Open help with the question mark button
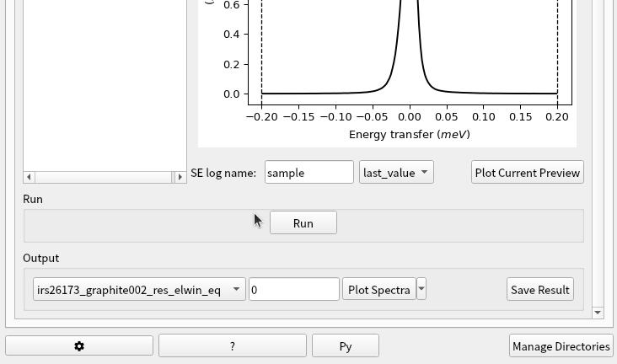 coord(232,346)
